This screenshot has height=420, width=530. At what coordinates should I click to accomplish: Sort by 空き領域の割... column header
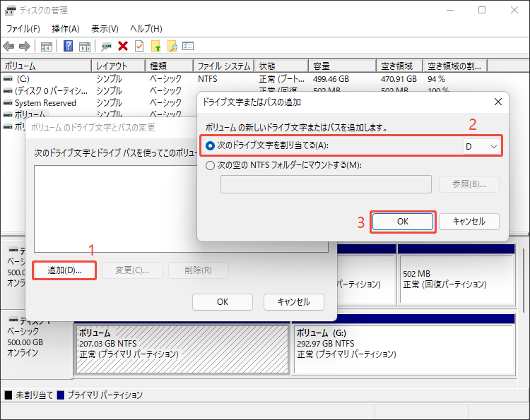tap(455, 66)
